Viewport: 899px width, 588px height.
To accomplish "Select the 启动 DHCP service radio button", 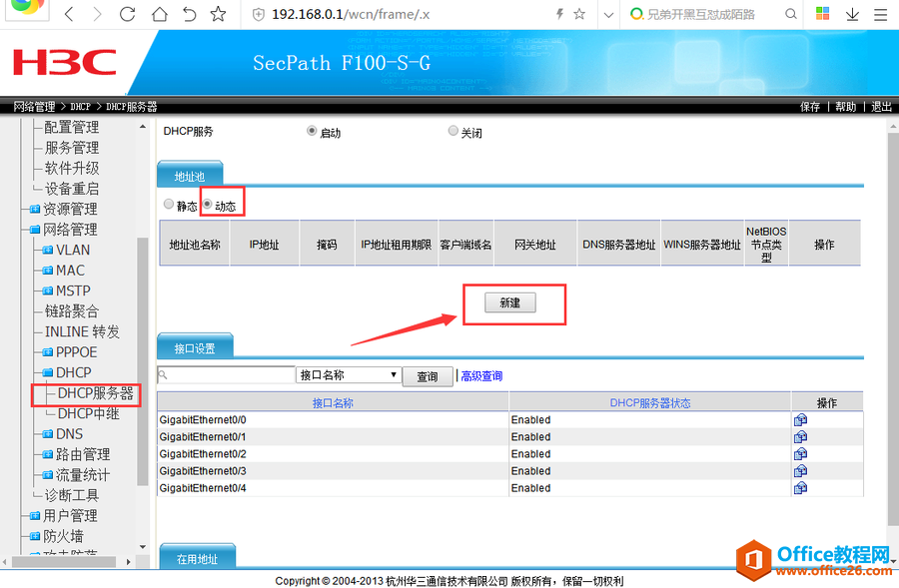I will coord(312,131).
